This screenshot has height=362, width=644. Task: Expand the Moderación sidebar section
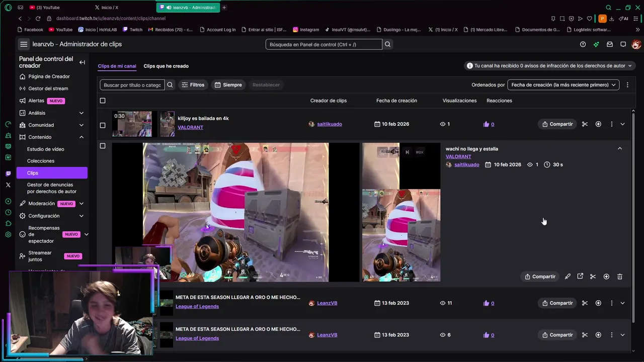pyautogui.click(x=82, y=204)
